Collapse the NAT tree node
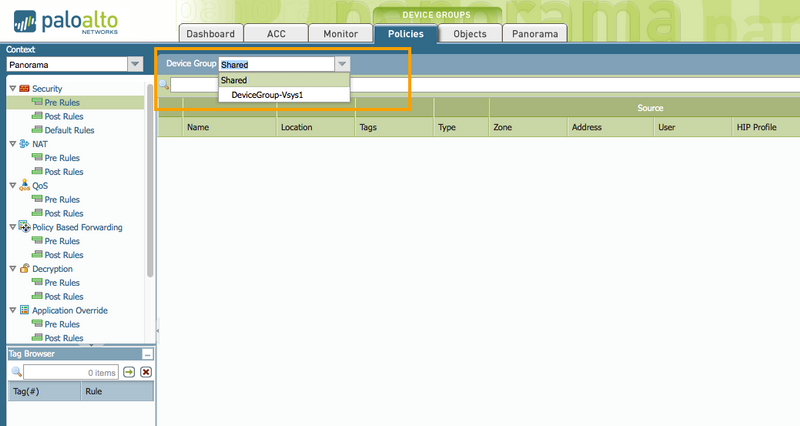Viewport: 800px width, 426px height. tap(13, 144)
